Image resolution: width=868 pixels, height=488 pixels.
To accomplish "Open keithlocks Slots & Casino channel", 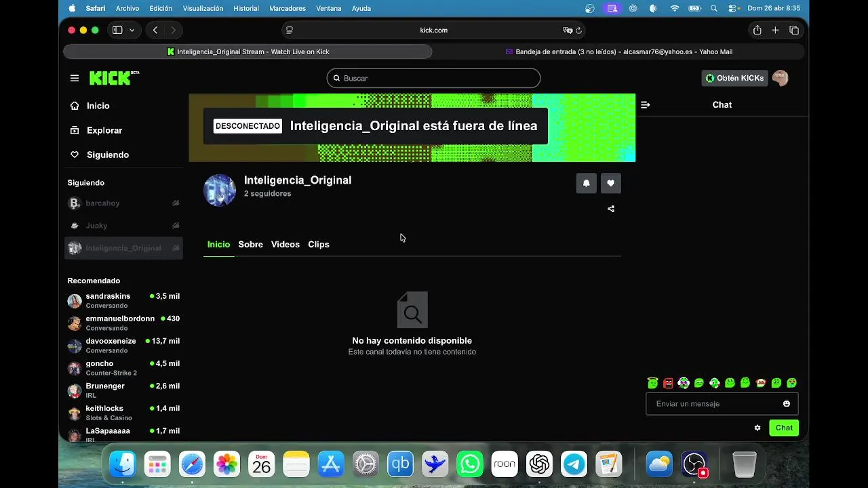I will coord(123,413).
